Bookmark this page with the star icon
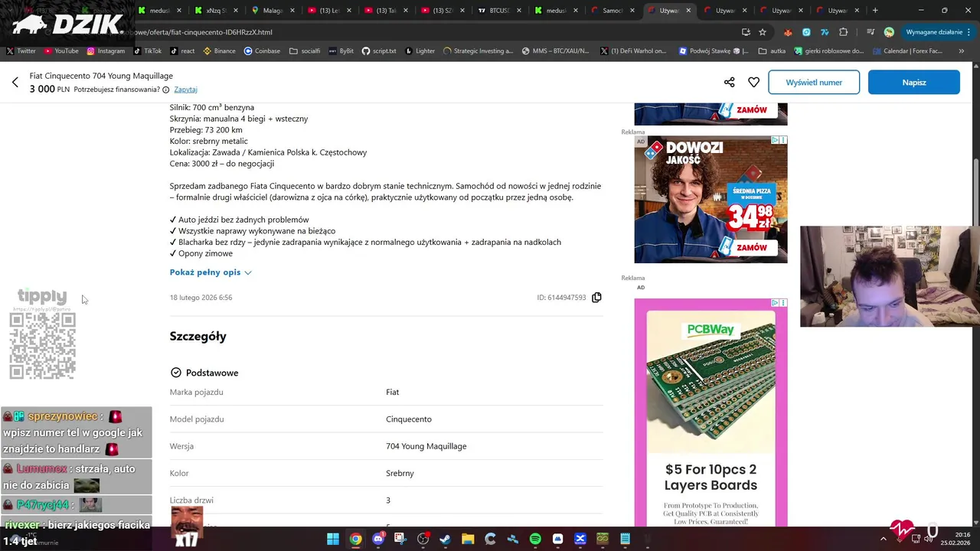 click(763, 32)
